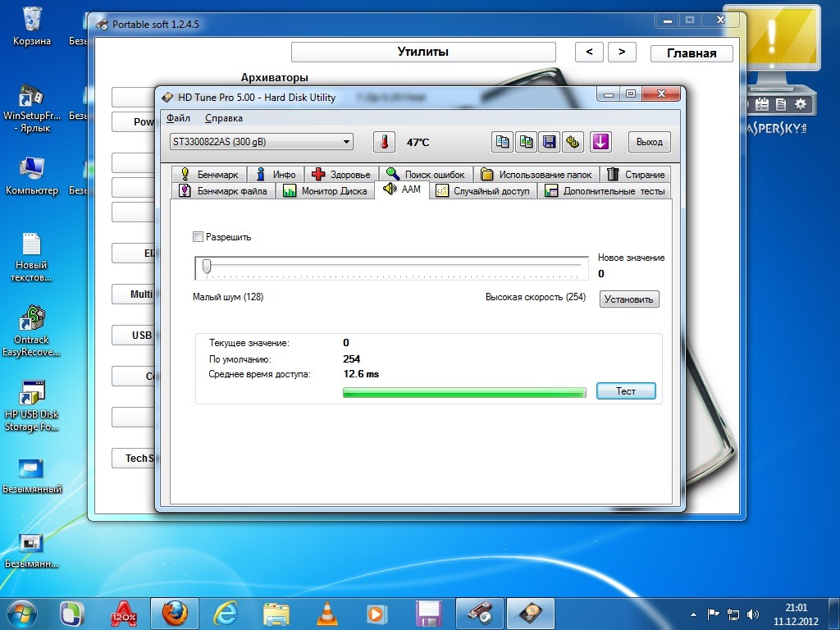Image resolution: width=840 pixels, height=630 pixels.
Task: Open the network icon in the system tray
Action: coord(733,614)
